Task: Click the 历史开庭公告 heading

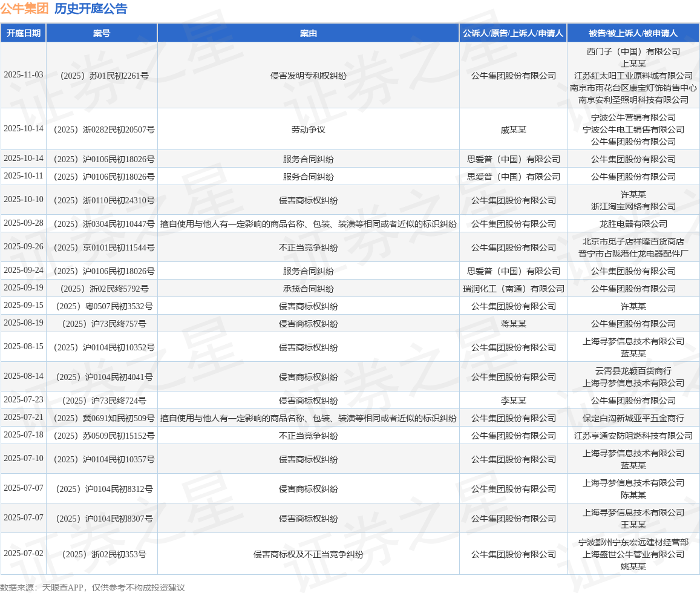Action: (x=91, y=8)
